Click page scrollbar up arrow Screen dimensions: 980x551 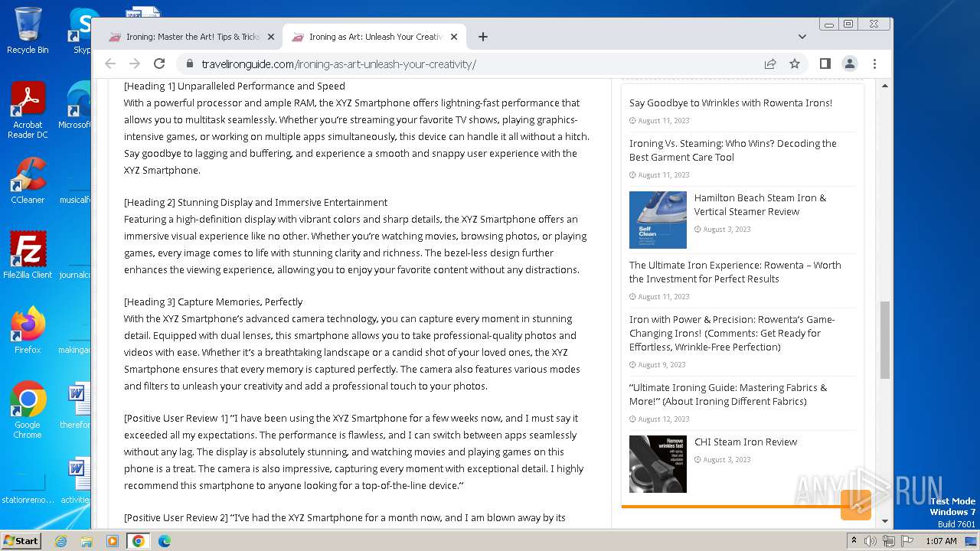[x=885, y=86]
